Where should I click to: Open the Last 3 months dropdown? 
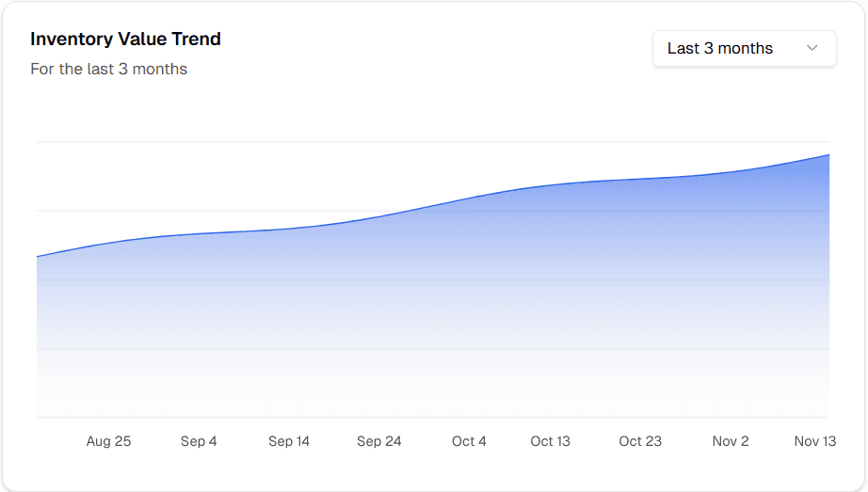(744, 49)
